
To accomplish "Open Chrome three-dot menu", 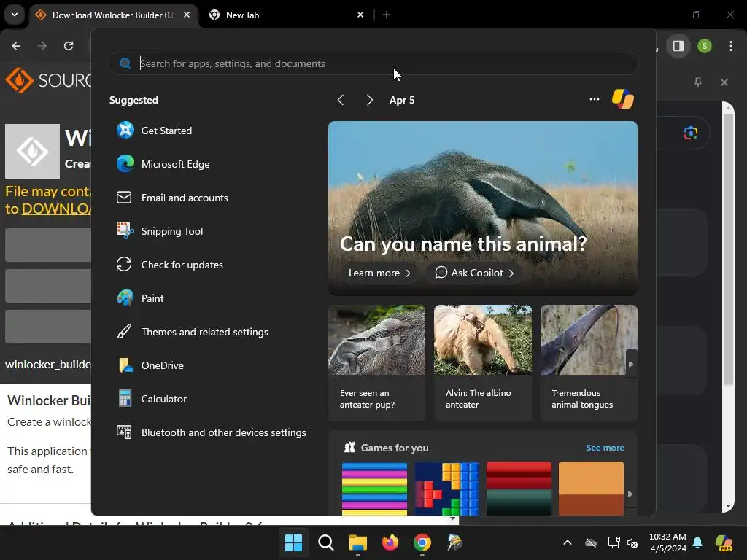I will click(x=731, y=46).
